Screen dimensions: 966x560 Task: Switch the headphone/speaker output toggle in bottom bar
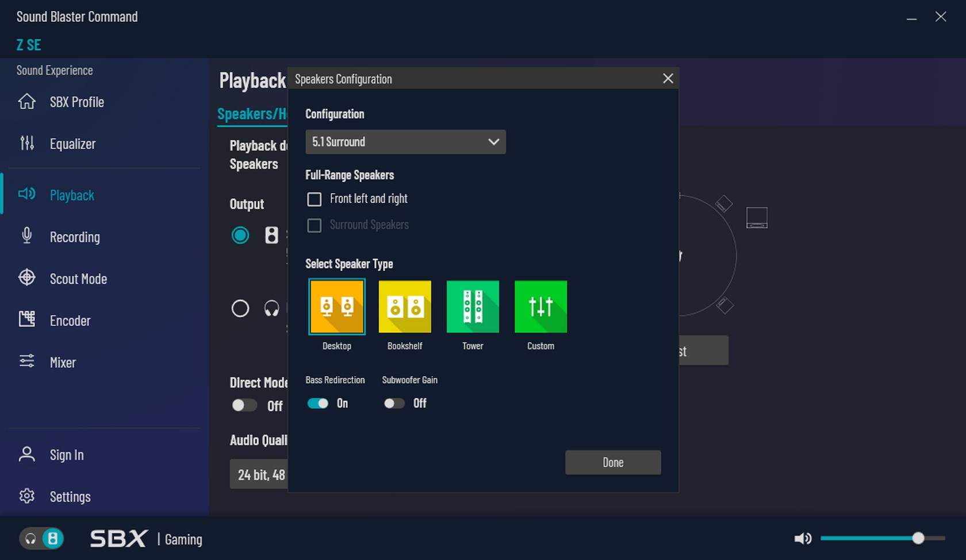coord(41,538)
